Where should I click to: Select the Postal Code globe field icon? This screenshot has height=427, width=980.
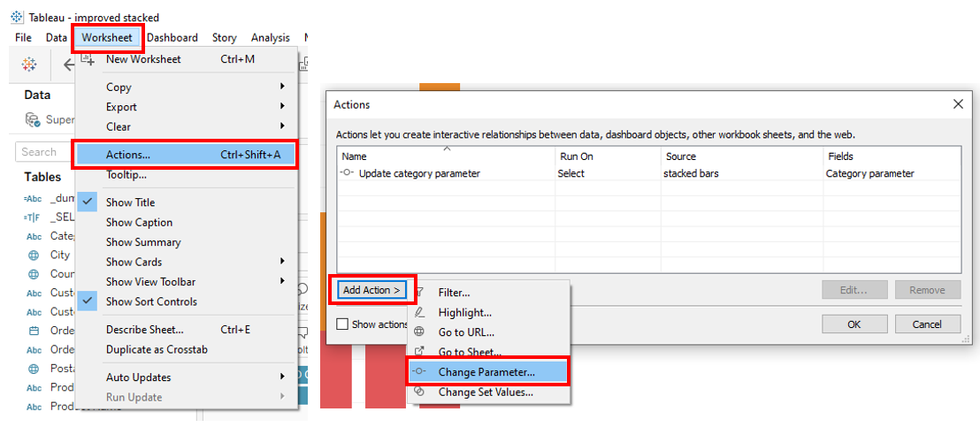34,369
